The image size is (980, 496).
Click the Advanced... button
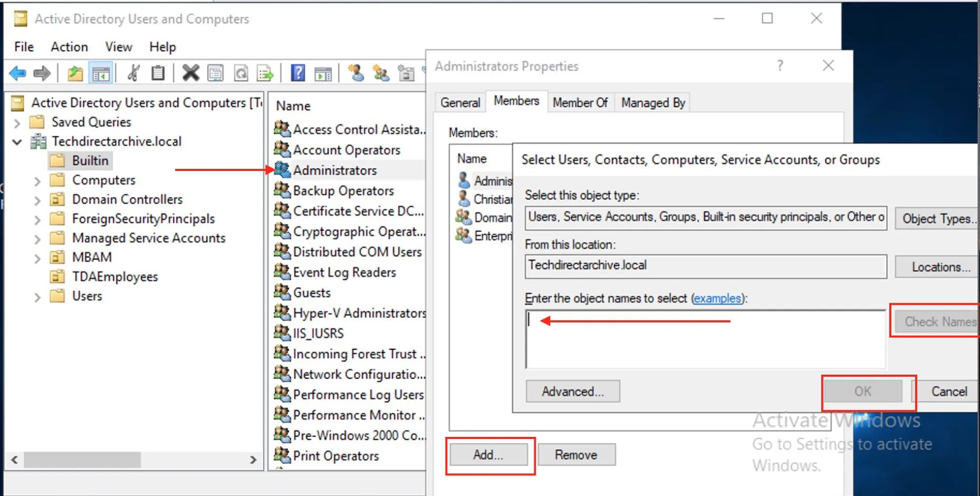573,392
